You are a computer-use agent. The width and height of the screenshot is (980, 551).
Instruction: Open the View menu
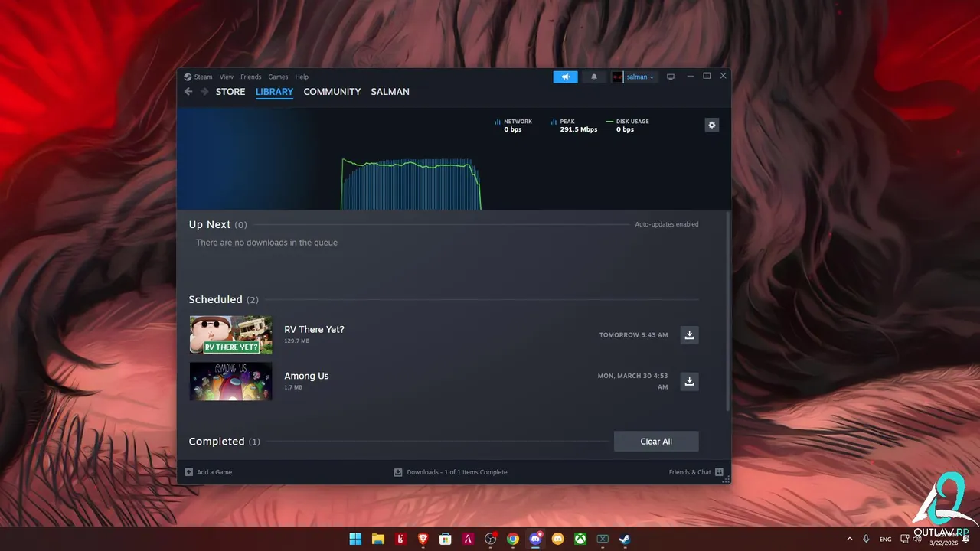227,77
